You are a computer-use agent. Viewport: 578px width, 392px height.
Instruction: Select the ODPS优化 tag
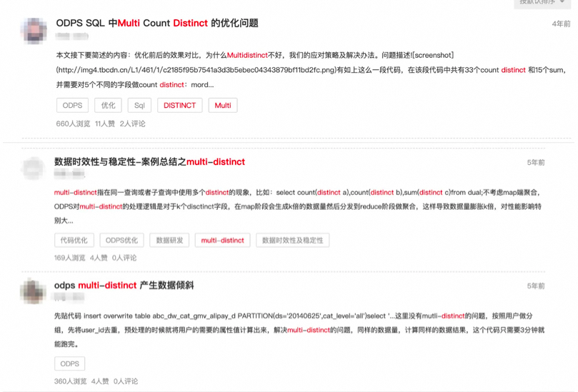pyautogui.click(x=121, y=240)
